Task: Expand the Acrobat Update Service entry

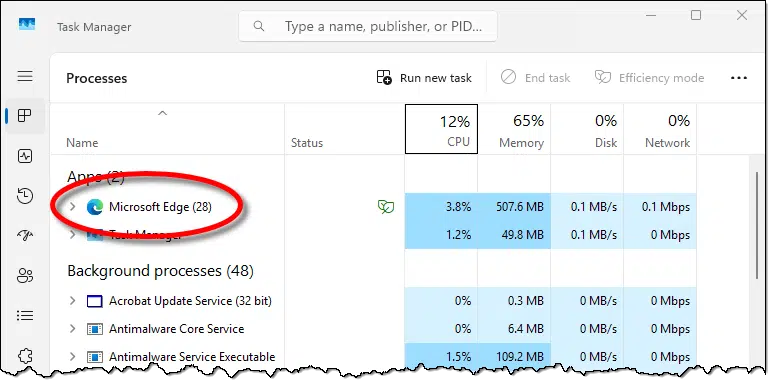Action: (x=72, y=300)
